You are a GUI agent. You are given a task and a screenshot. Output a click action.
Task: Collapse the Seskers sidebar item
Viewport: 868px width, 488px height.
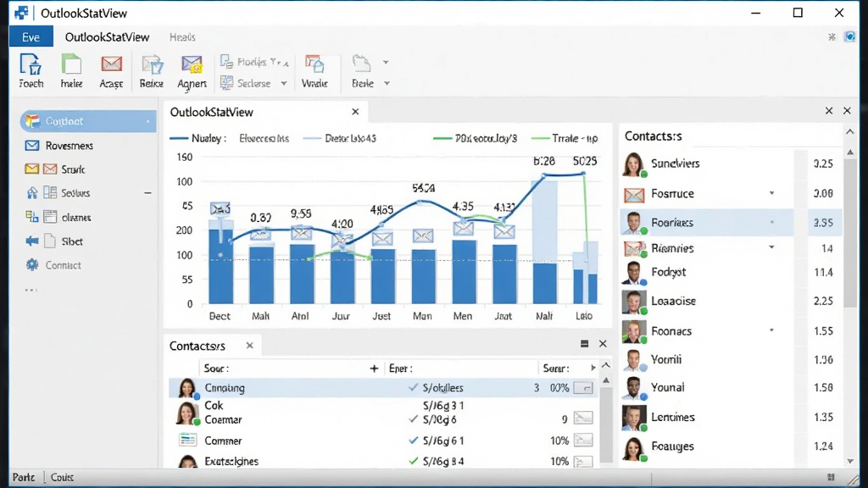(x=147, y=193)
